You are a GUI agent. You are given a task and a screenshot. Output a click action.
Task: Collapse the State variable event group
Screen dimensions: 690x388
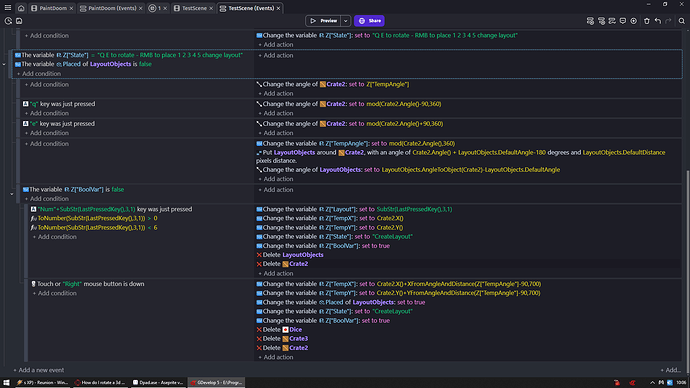click(4, 64)
